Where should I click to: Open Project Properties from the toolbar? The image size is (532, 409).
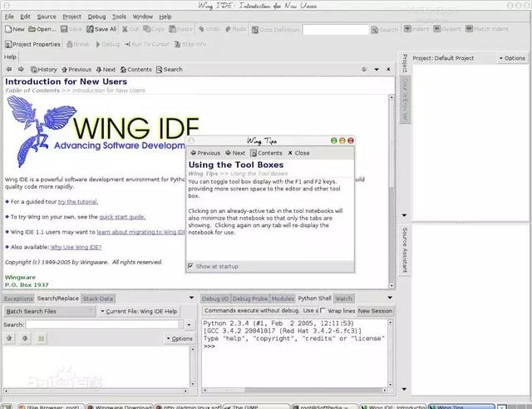(32, 44)
